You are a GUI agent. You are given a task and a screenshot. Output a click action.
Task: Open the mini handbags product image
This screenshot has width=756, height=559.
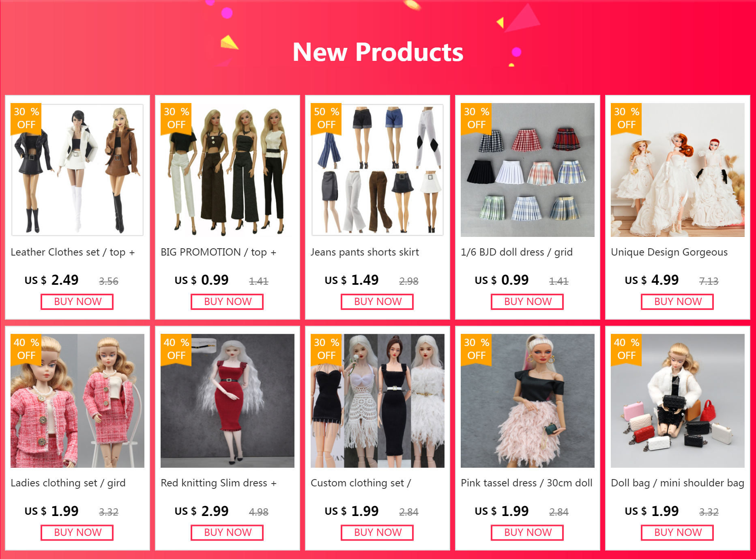click(x=678, y=401)
